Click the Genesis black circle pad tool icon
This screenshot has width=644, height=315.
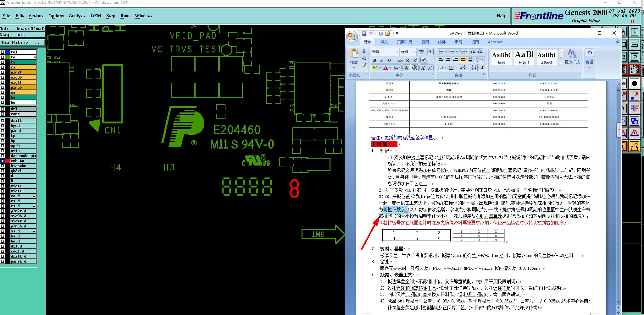point(635,84)
